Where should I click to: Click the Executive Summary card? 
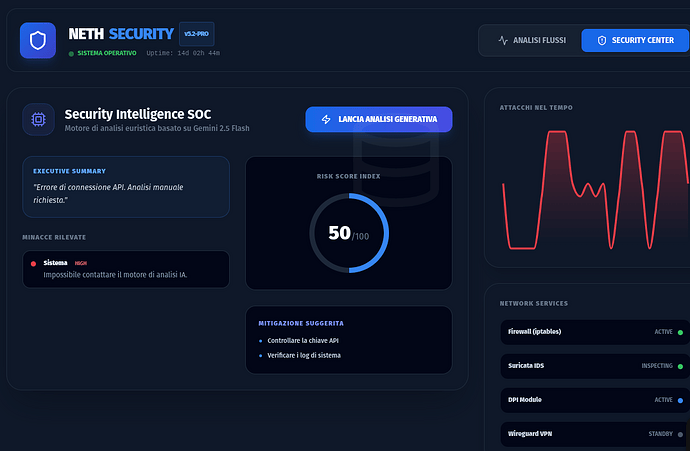click(126, 186)
